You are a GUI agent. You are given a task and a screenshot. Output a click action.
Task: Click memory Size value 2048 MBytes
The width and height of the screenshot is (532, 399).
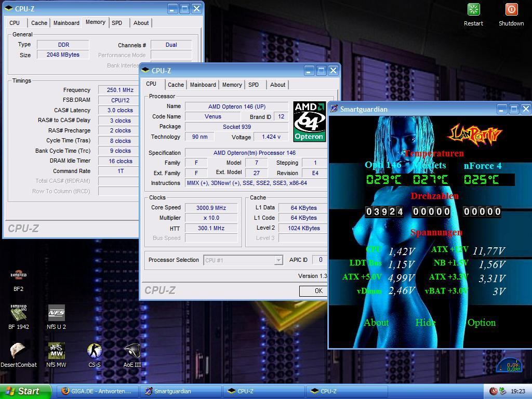pyautogui.click(x=63, y=55)
